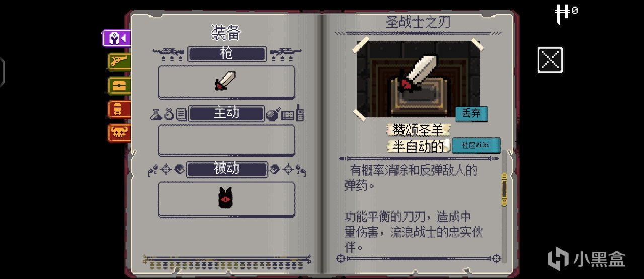This screenshot has width=644, height=279.
Task: Select the purple Equipment tab
Action: (117, 38)
